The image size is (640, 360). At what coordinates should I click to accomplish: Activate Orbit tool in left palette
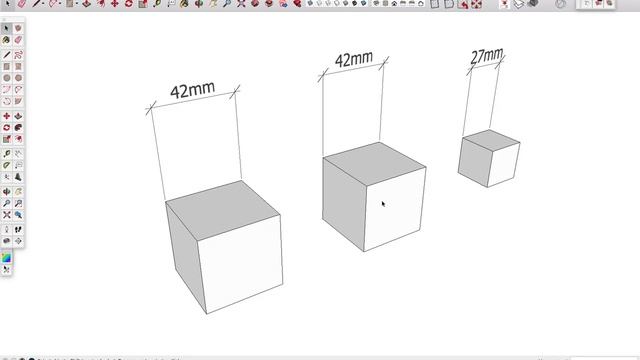[6, 192]
